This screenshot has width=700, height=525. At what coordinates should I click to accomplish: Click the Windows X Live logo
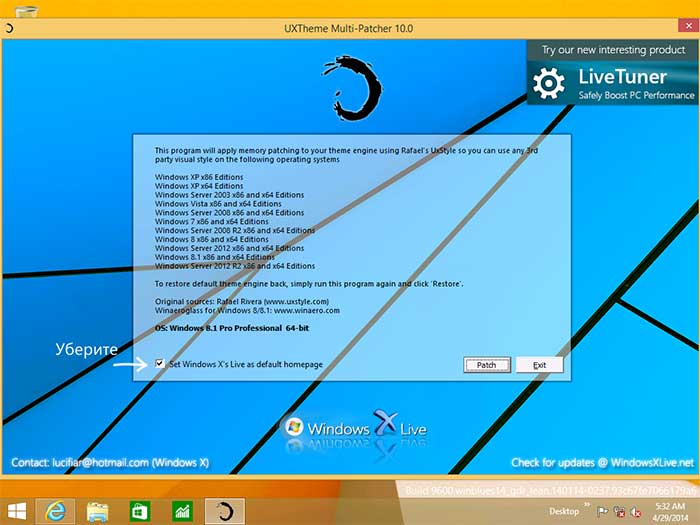click(355, 429)
